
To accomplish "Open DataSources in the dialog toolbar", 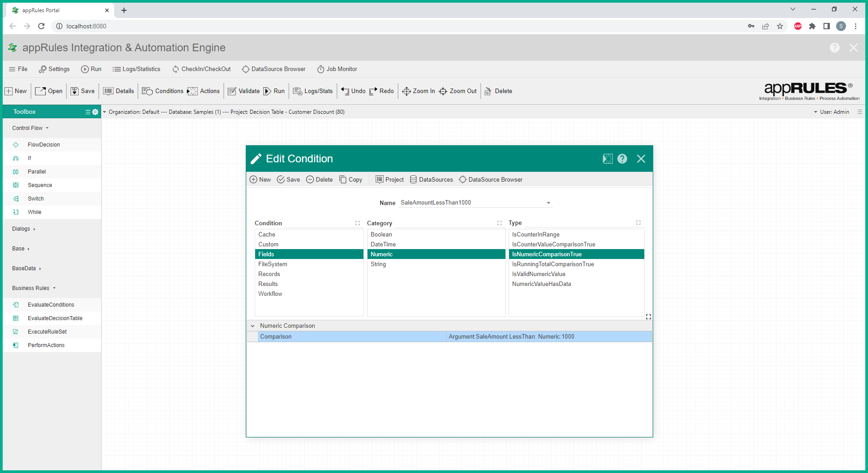I will click(x=431, y=180).
